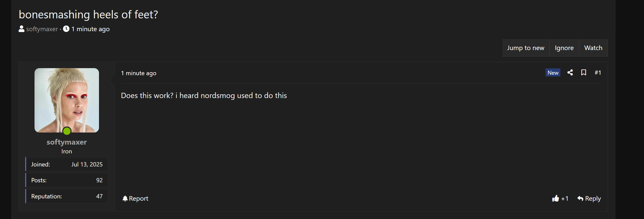Open the #1 post permalink
The width and height of the screenshot is (644, 219).
(597, 73)
